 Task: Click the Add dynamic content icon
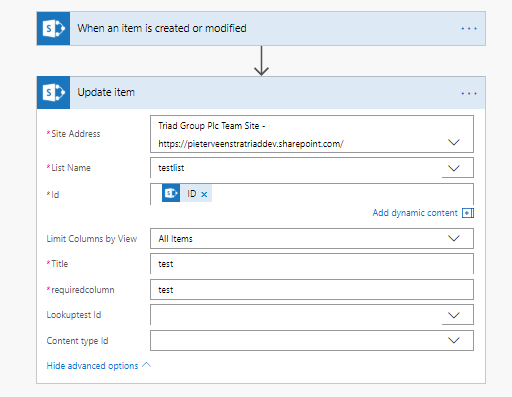(468, 213)
